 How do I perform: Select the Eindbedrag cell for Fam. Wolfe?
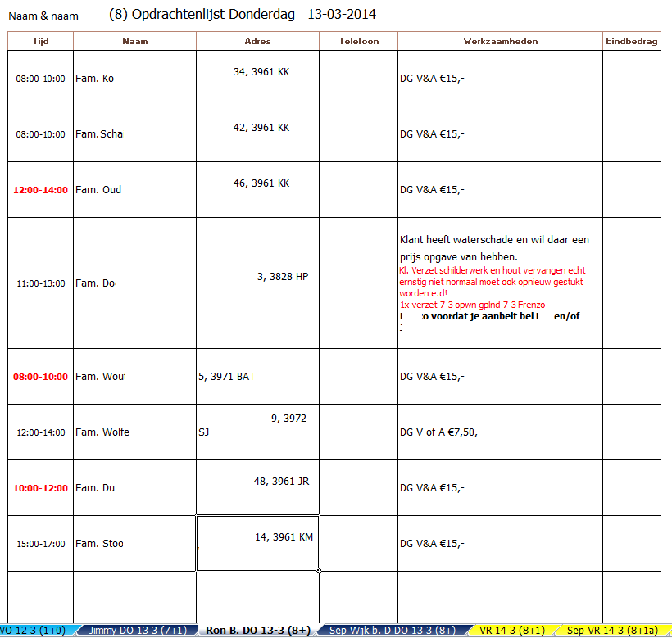pos(632,432)
